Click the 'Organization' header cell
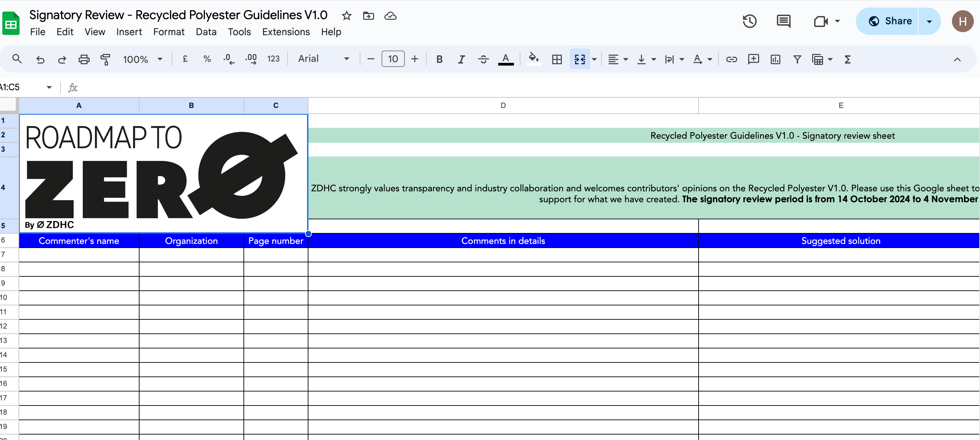Image resolution: width=980 pixels, height=440 pixels. tap(191, 240)
